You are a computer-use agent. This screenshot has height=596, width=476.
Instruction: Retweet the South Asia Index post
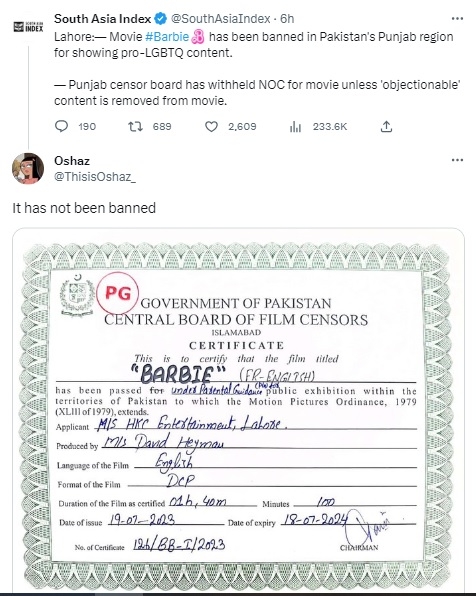135,126
